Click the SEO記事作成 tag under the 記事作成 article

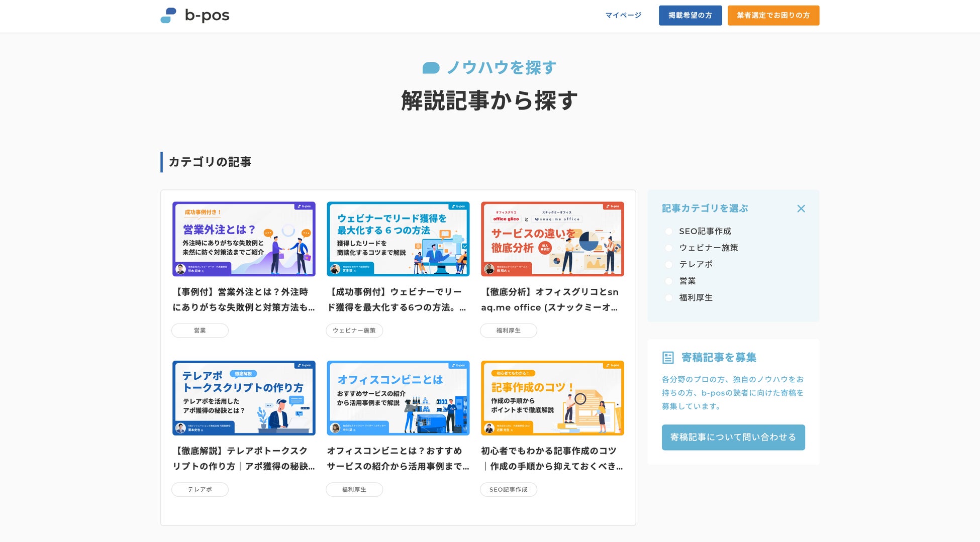click(x=509, y=490)
